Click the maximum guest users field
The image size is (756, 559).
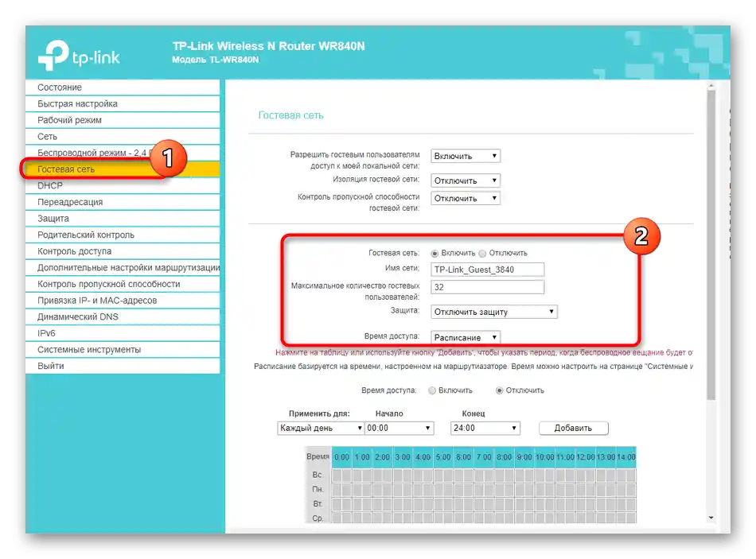pos(488,287)
